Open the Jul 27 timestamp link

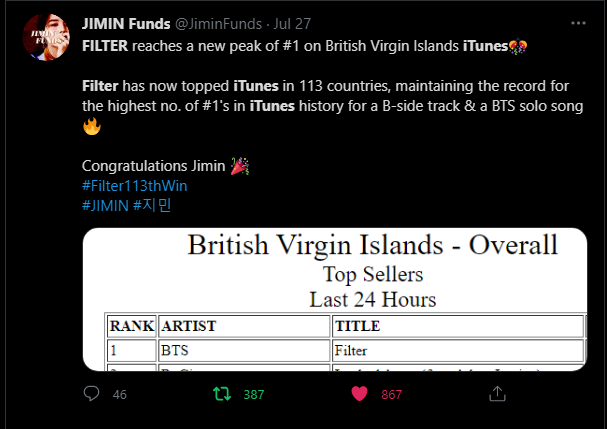[292, 24]
